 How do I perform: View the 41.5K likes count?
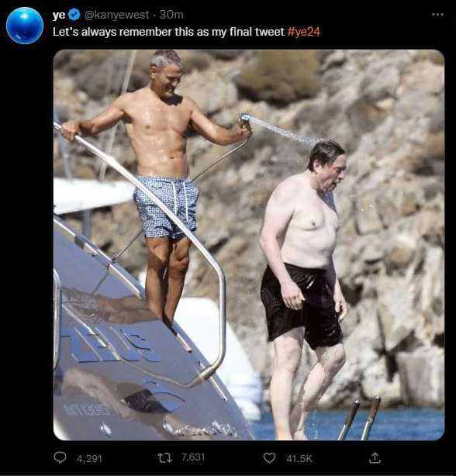click(x=299, y=458)
